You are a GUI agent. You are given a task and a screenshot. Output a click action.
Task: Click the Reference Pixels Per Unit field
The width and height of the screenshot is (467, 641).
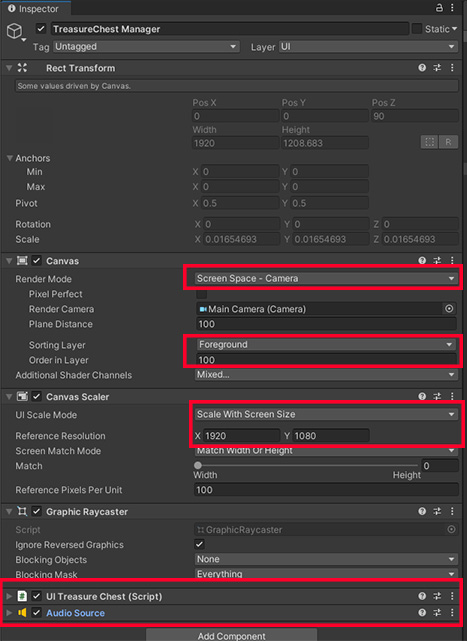click(326, 490)
